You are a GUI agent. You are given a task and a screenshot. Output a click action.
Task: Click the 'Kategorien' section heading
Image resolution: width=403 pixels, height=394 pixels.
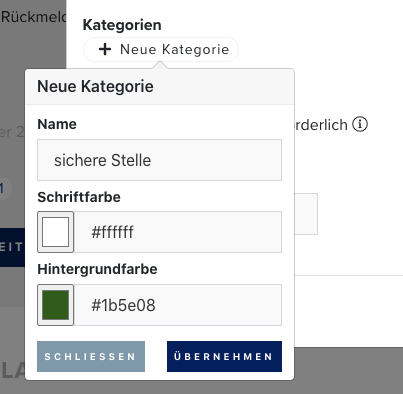click(122, 25)
